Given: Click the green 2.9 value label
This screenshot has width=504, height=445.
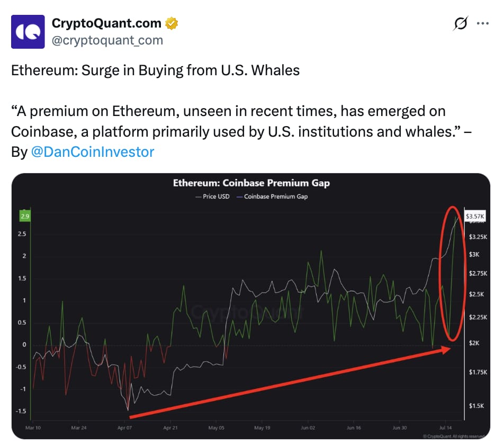Looking at the screenshot, I should [25, 216].
